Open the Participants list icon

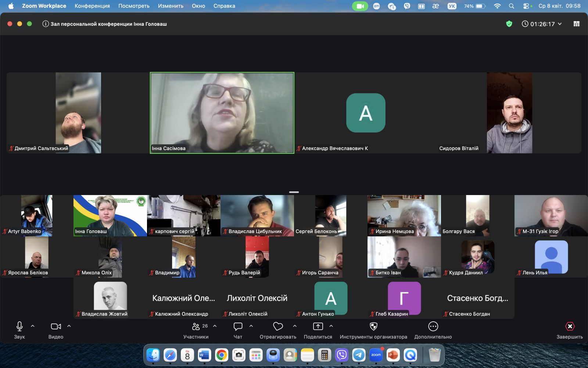point(196,326)
